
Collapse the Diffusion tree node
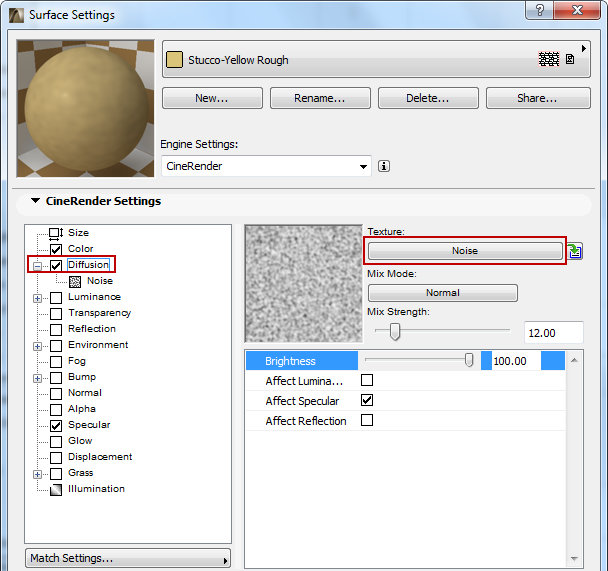(37, 266)
